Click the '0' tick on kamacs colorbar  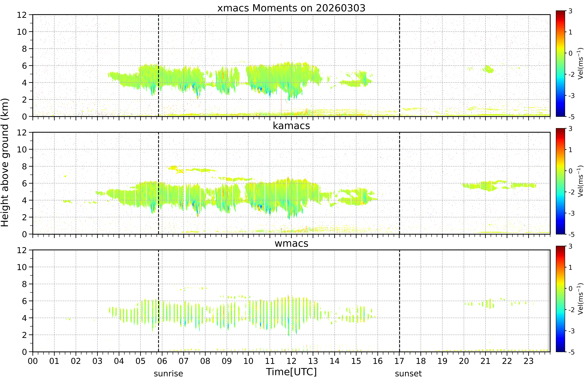(570, 171)
